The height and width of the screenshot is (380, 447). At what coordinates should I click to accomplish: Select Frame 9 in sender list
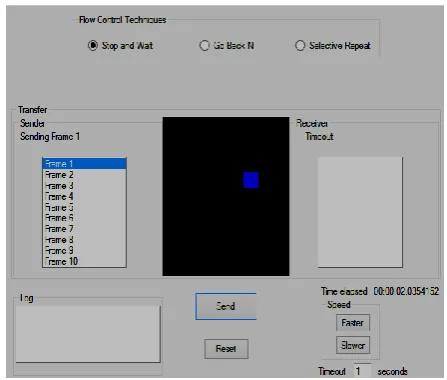point(84,250)
